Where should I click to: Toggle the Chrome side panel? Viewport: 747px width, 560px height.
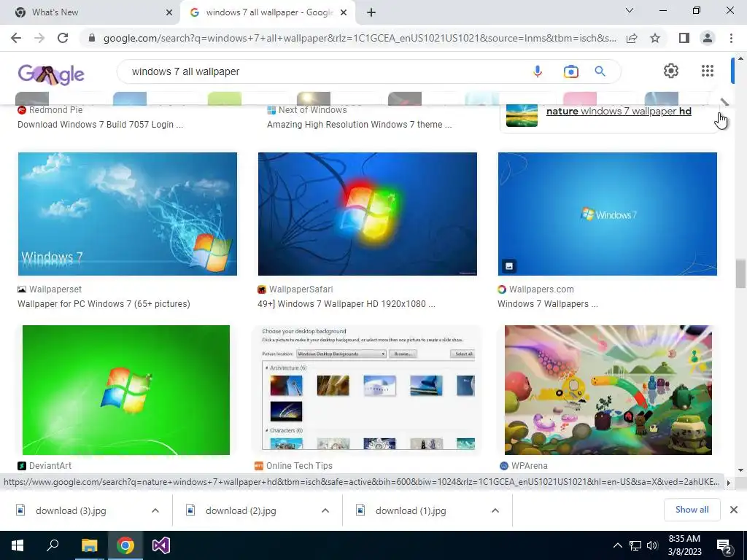coord(684,38)
